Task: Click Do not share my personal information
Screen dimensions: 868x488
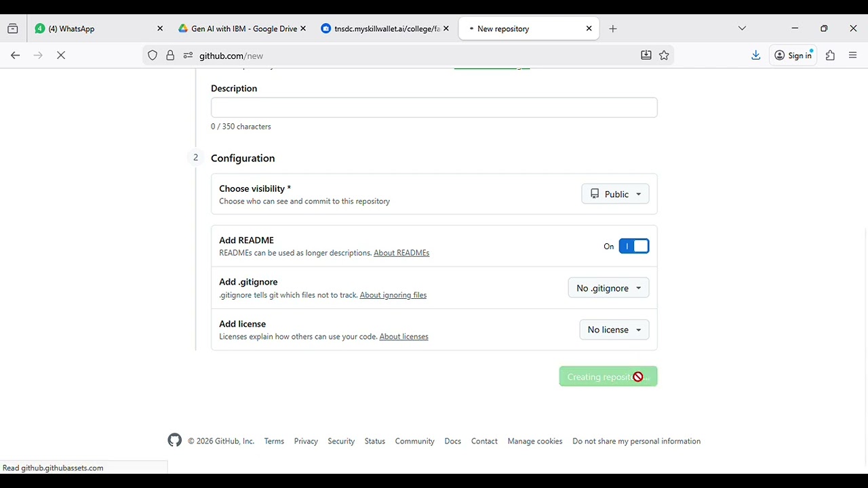Action: 637,441
